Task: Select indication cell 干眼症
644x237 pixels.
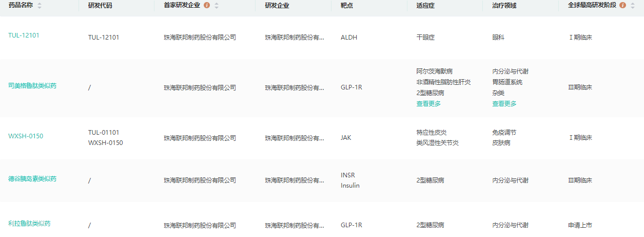Action: tap(426, 38)
